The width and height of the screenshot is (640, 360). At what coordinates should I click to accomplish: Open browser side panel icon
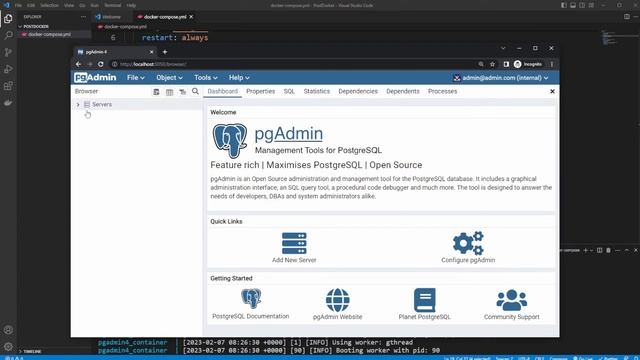point(506,64)
